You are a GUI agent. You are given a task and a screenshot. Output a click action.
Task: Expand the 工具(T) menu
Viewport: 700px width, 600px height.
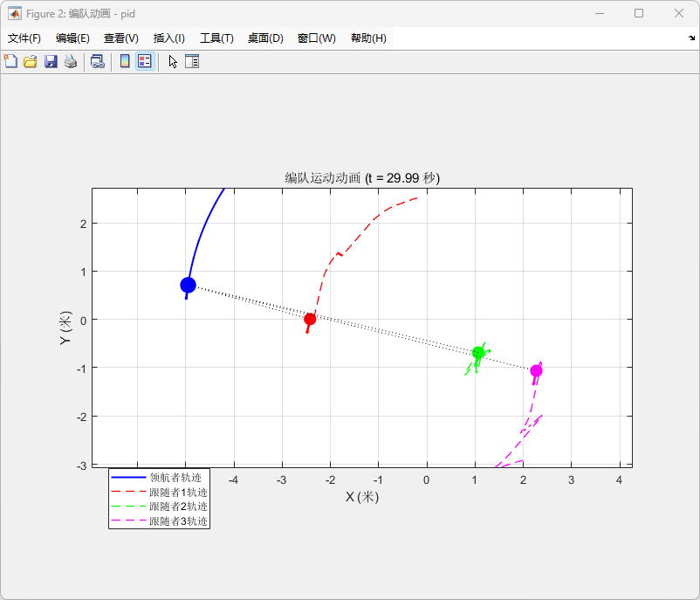tap(216, 38)
